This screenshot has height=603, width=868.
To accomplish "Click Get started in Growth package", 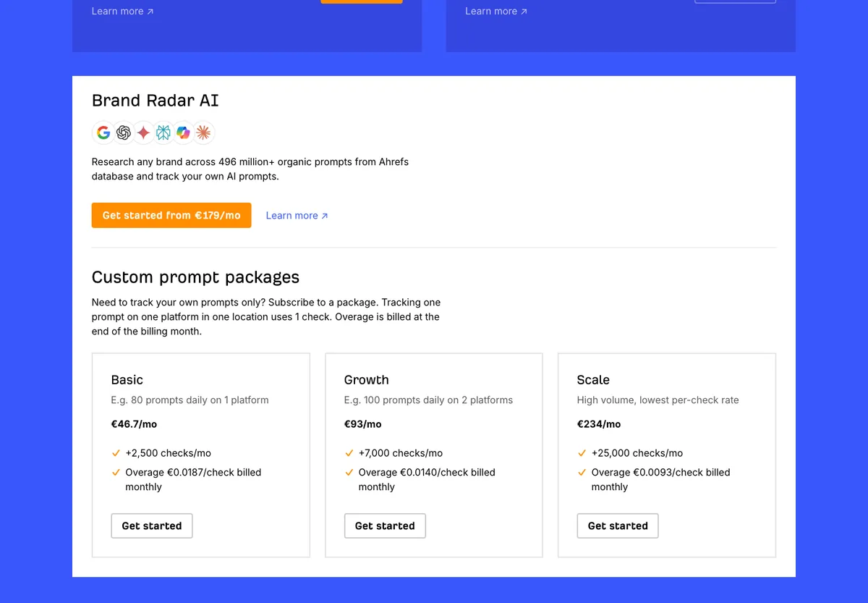I will 385,526.
